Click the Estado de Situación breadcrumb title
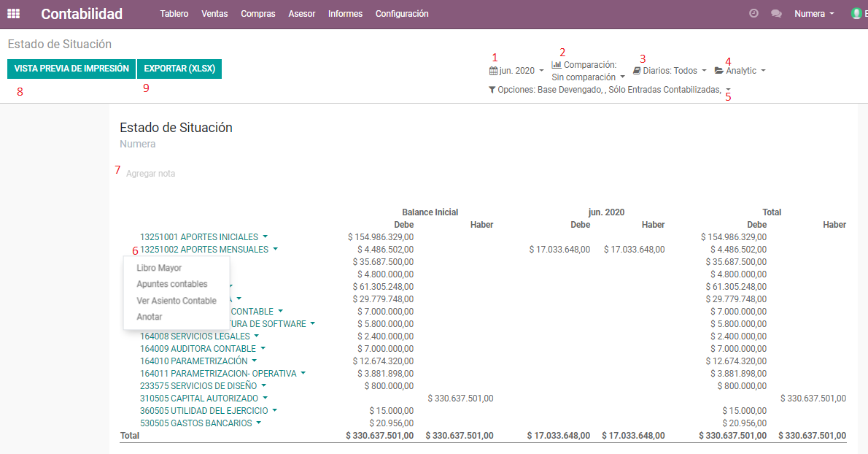The image size is (868, 454). pyautogui.click(x=60, y=45)
